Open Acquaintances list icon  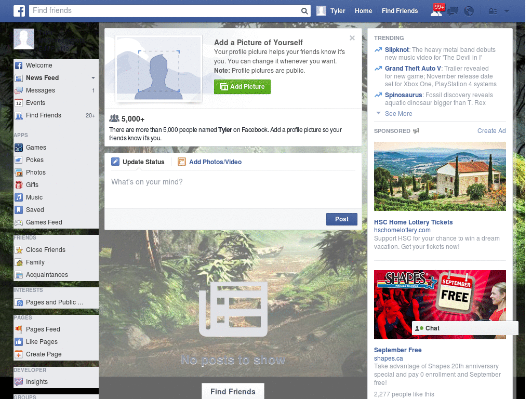click(x=19, y=275)
